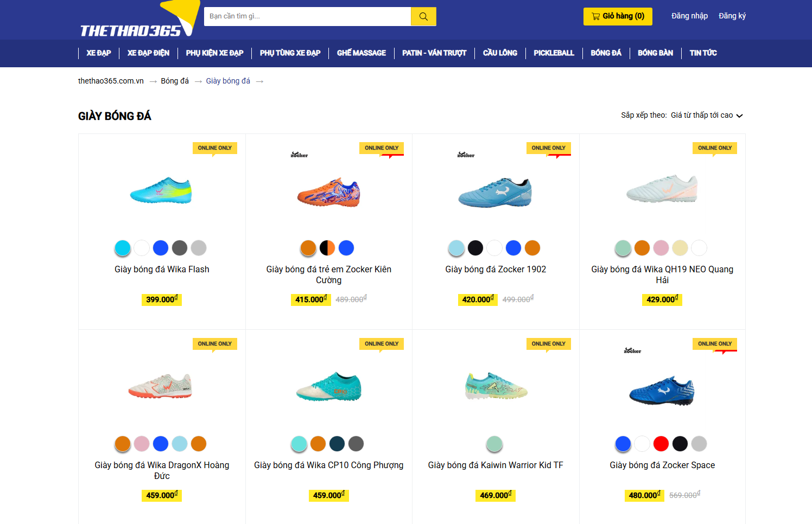The width and height of the screenshot is (812, 524).
Task: Click the search input field
Action: (307, 16)
